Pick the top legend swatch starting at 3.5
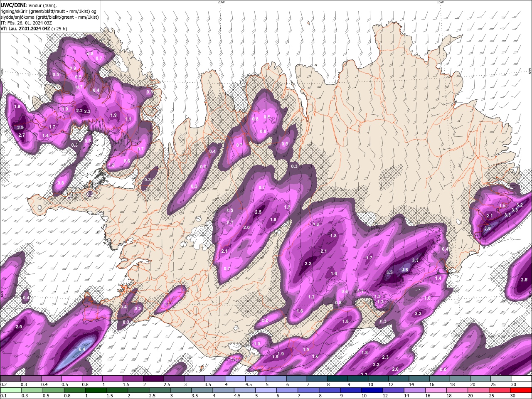 pos(214,379)
